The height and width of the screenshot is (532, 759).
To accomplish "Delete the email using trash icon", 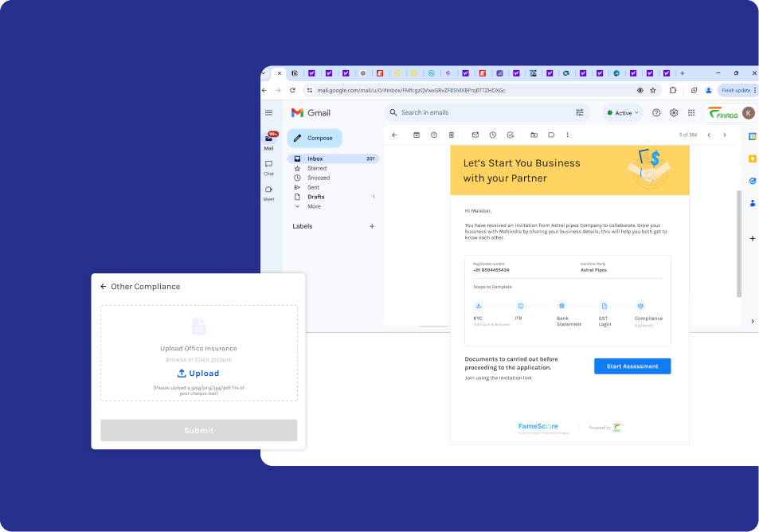I will pos(452,135).
